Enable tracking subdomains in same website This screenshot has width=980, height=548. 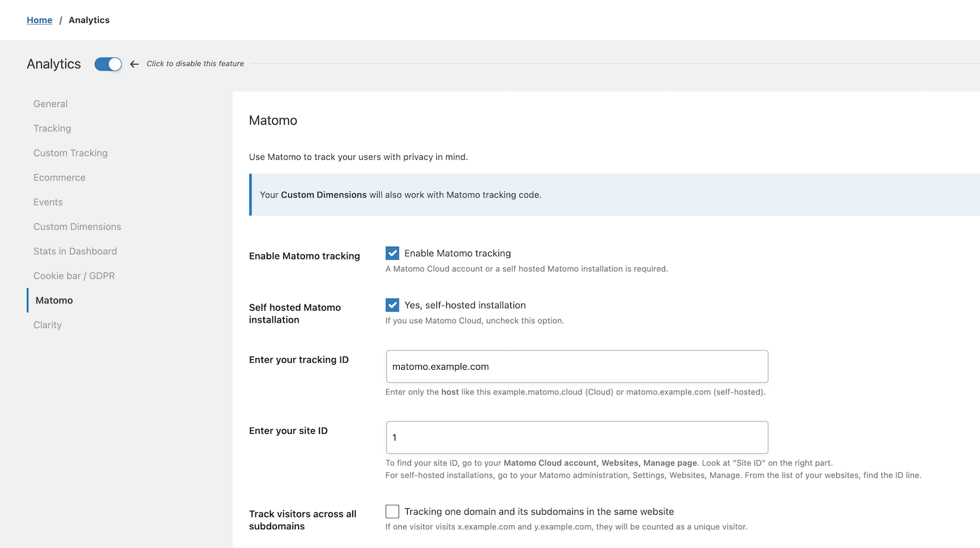click(392, 511)
